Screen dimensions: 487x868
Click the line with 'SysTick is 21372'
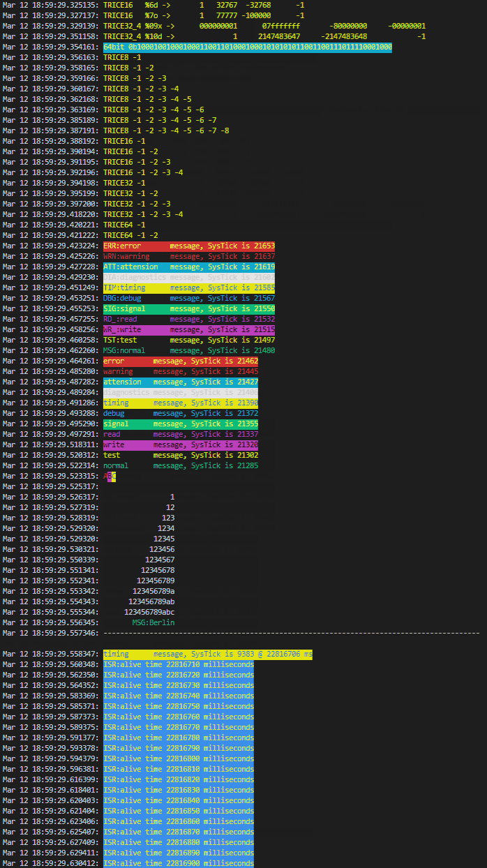[x=181, y=413]
